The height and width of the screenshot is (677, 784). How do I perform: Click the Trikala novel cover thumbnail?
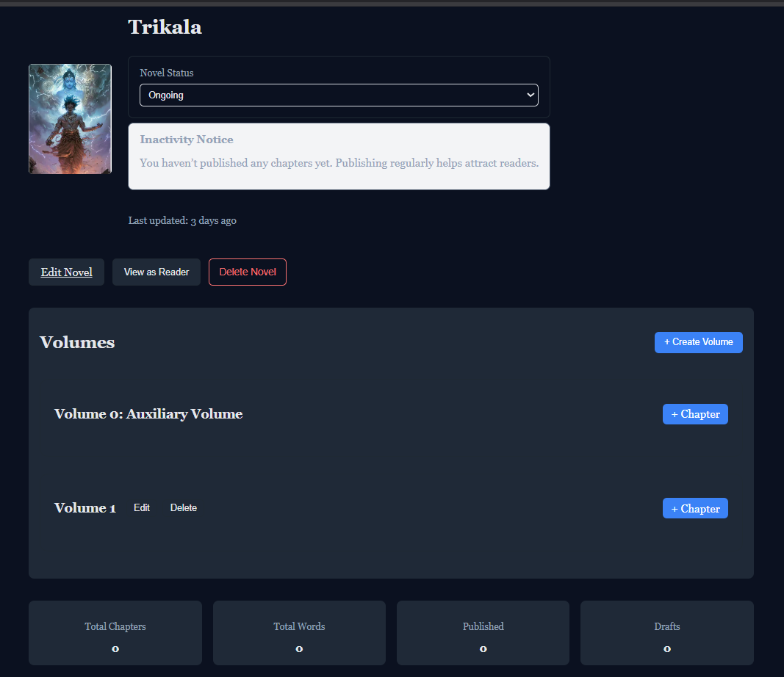click(x=70, y=119)
